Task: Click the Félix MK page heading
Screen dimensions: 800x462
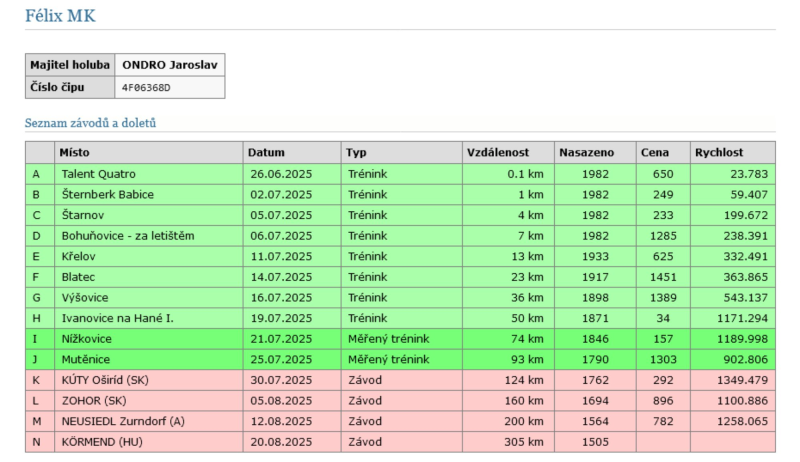Action: (61, 16)
